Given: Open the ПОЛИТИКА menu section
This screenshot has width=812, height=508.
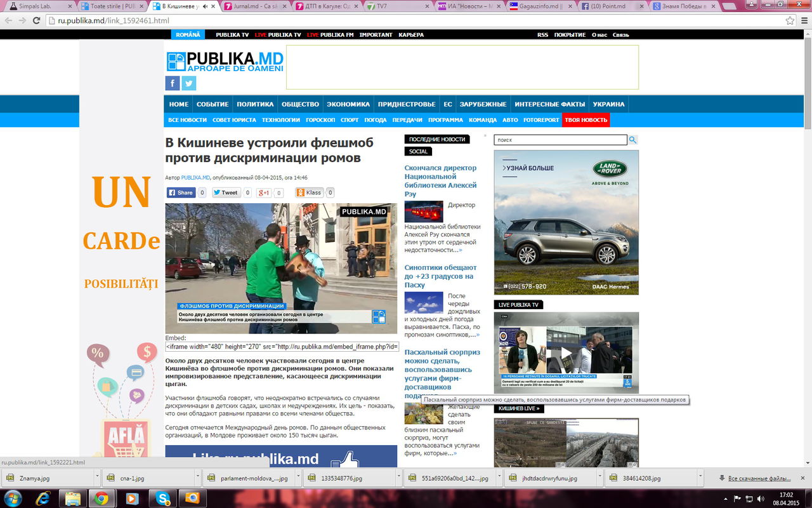Looking at the screenshot, I should (255, 104).
